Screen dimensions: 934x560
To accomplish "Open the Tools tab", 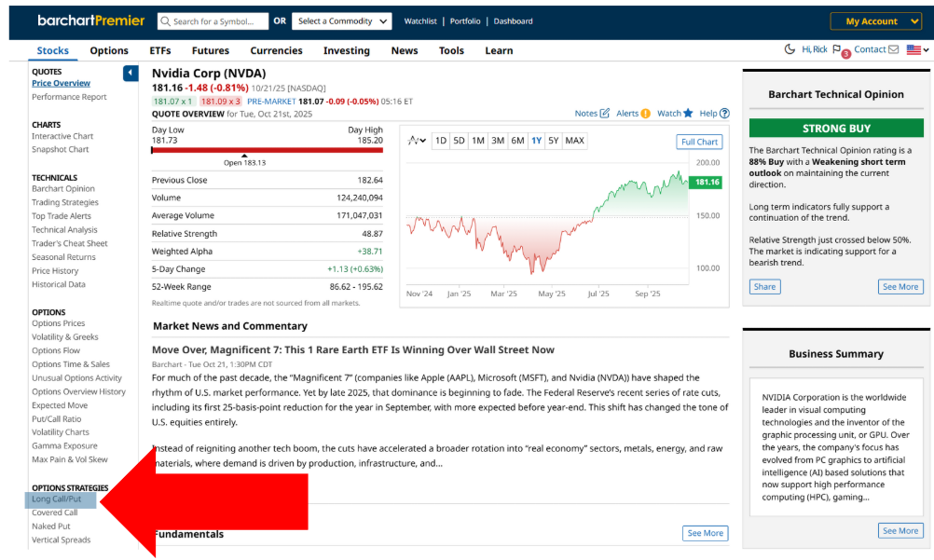I will tap(451, 50).
